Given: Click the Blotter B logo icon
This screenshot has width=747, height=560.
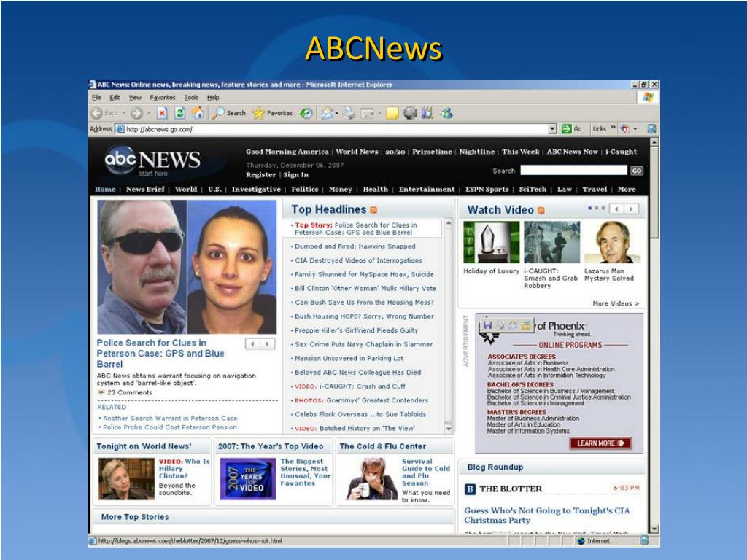Looking at the screenshot, I should [470, 489].
